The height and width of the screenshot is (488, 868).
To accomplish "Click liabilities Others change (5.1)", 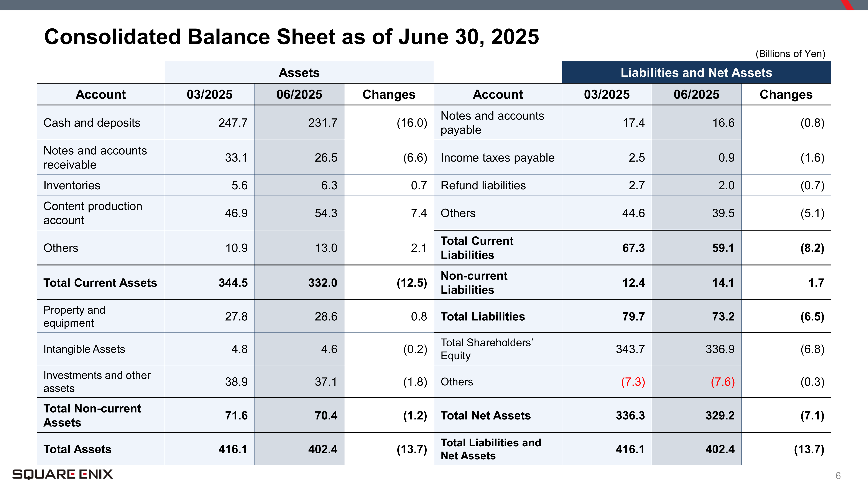I will (812, 213).
